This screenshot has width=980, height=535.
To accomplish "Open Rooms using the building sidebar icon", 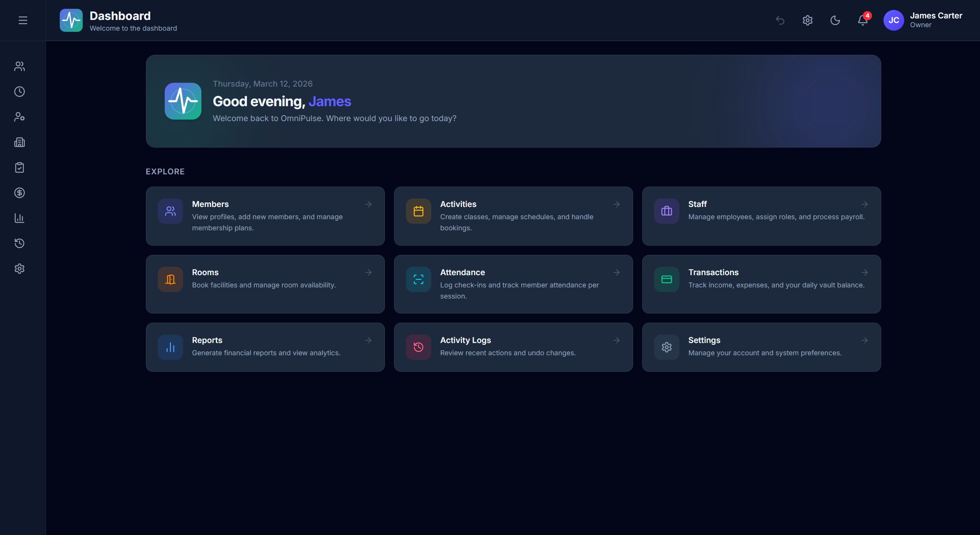I will [19, 142].
